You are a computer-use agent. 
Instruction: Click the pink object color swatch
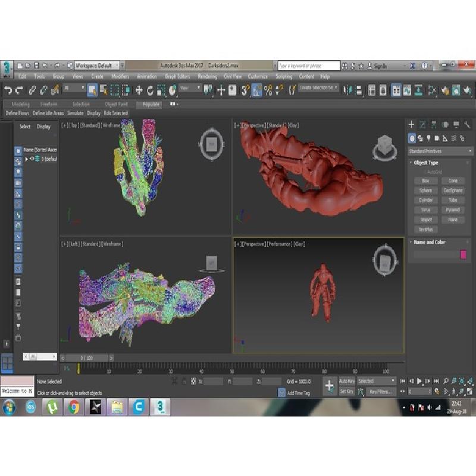[464, 255]
